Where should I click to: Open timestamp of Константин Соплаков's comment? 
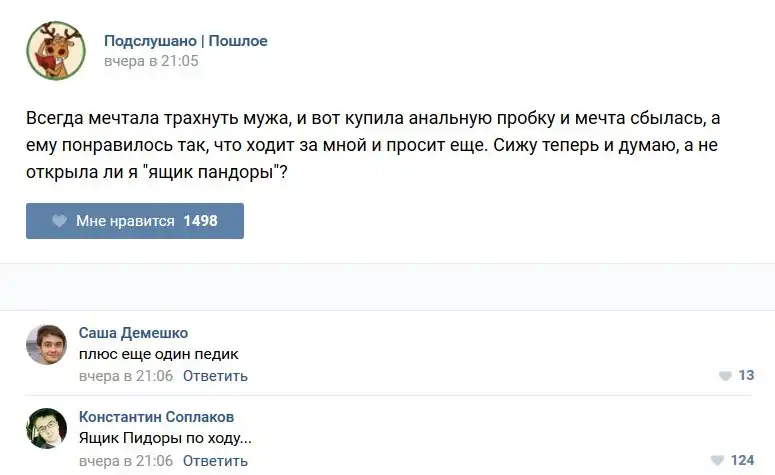[126, 460]
